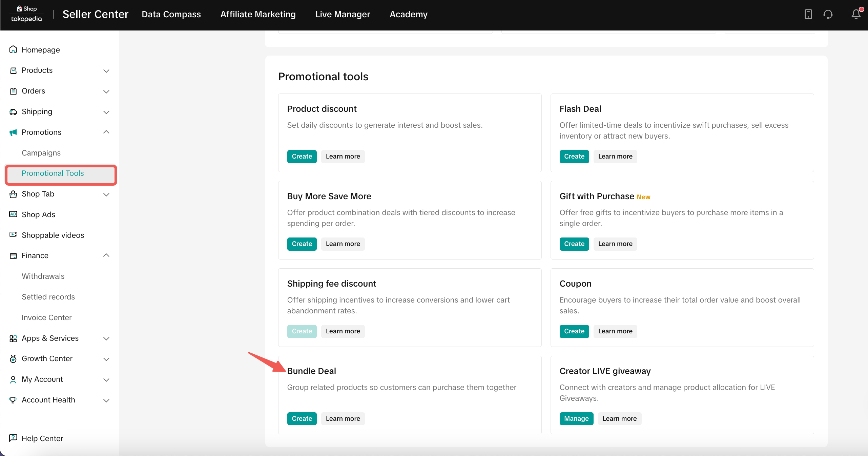Select Campaigns in the sidebar
The width and height of the screenshot is (868, 456).
pyautogui.click(x=41, y=153)
